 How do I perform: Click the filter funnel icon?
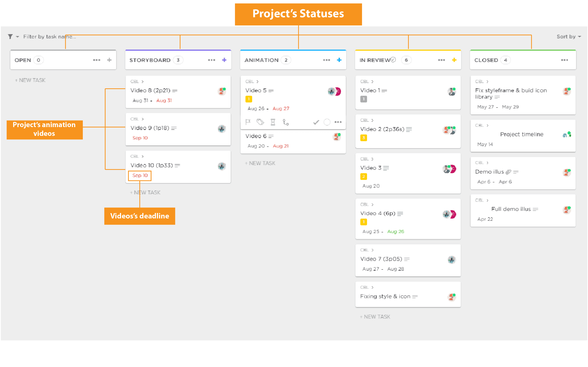point(10,37)
